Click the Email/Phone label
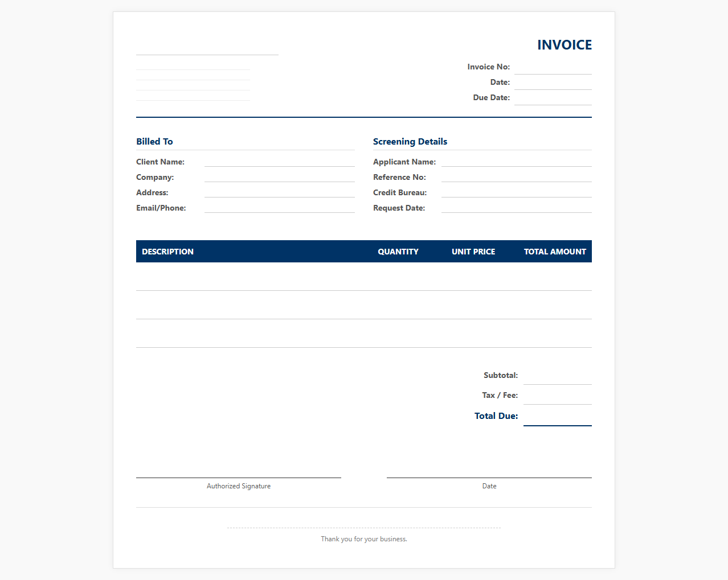The width and height of the screenshot is (728, 580). (x=161, y=208)
